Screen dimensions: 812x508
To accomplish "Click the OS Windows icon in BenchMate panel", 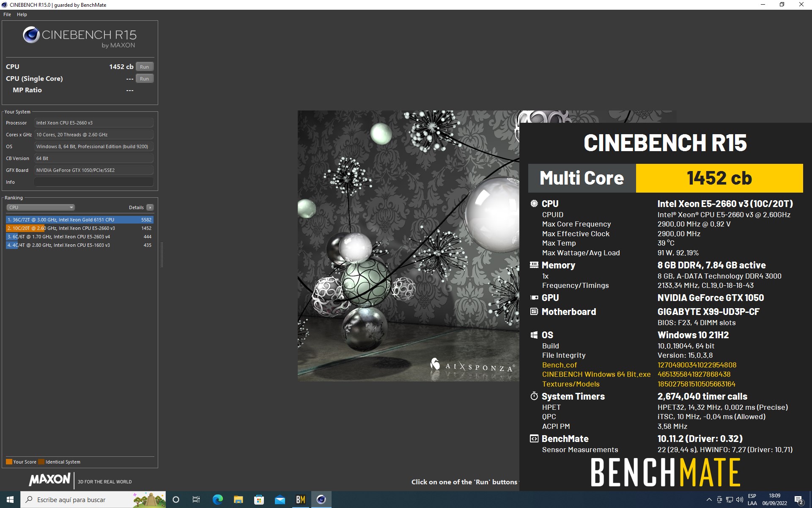I will 534,335.
